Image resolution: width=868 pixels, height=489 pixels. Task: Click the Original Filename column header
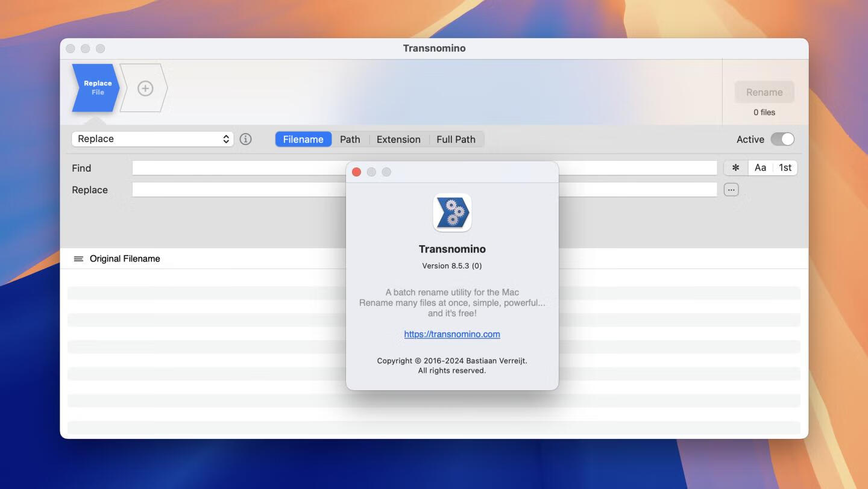(x=125, y=259)
